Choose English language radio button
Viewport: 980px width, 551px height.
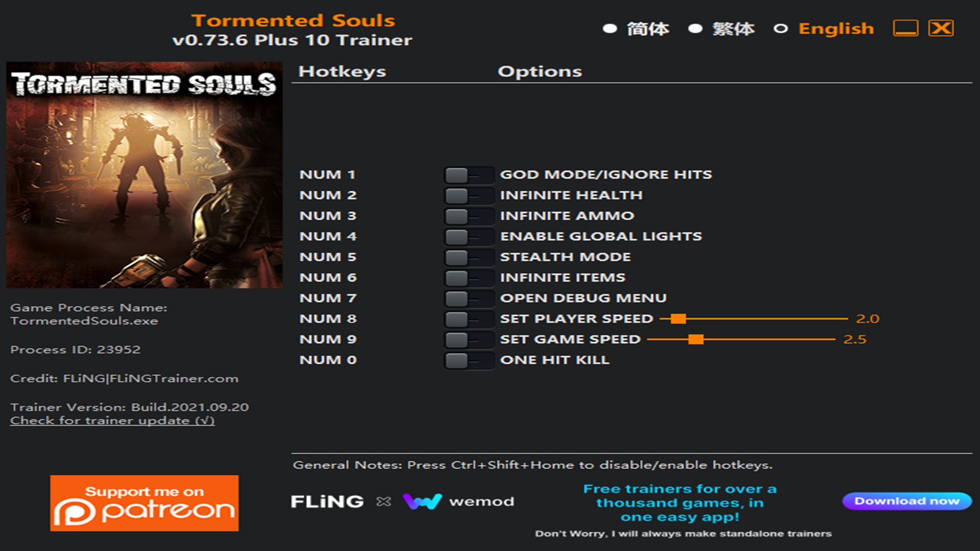780,29
